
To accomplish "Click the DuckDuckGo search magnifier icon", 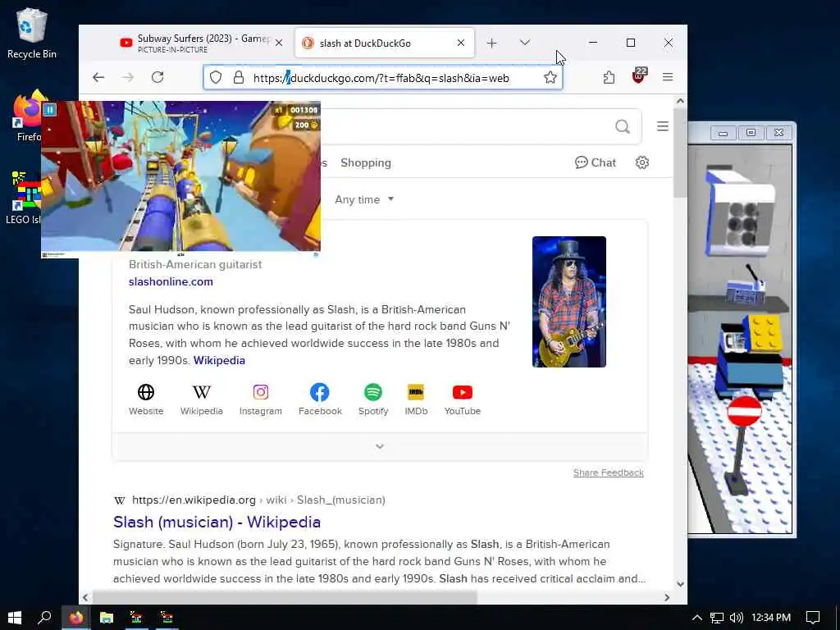I will [623, 126].
